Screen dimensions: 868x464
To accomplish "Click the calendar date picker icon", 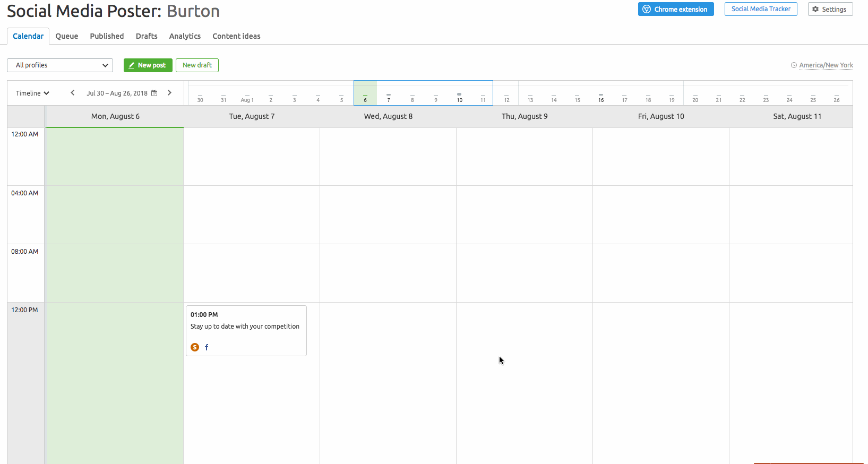I will coord(154,93).
